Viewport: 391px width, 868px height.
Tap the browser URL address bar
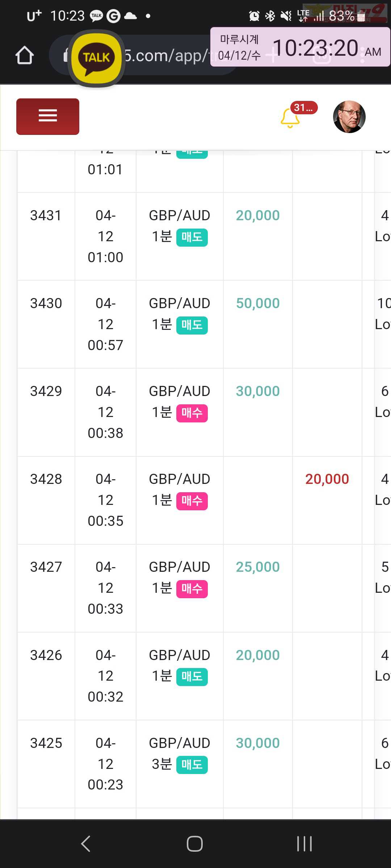(145, 55)
